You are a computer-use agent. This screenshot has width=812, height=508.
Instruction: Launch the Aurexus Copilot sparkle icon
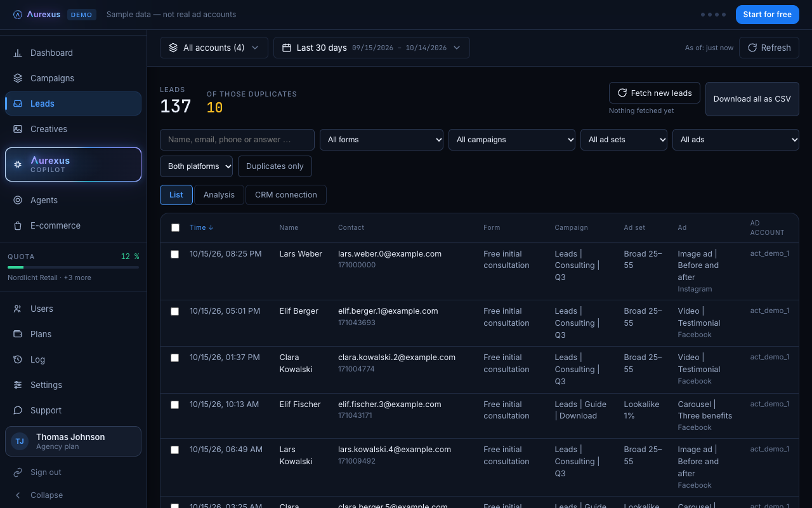click(x=18, y=164)
